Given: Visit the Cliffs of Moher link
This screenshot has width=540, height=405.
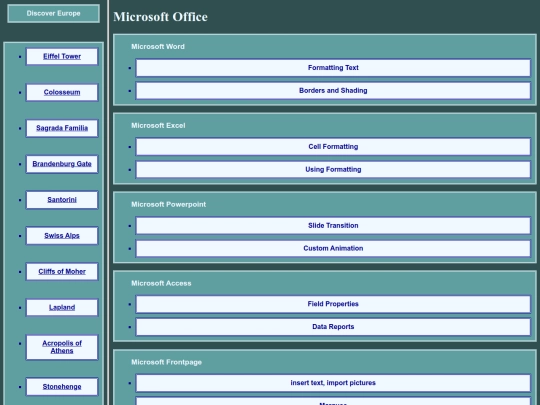Looking at the screenshot, I should 62,271.
